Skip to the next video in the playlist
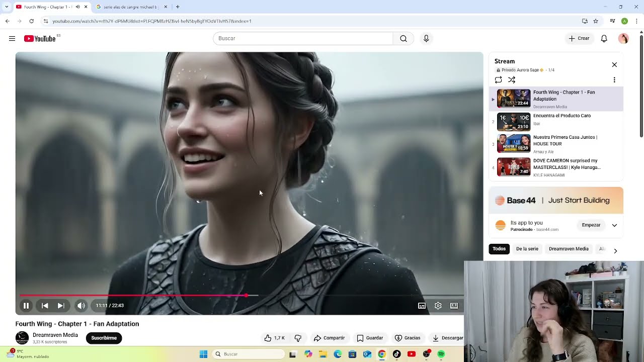The width and height of the screenshot is (644, 362). pyautogui.click(x=61, y=306)
